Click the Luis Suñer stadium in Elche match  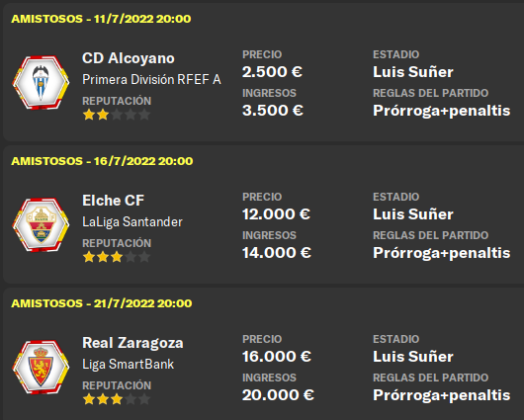[413, 214]
